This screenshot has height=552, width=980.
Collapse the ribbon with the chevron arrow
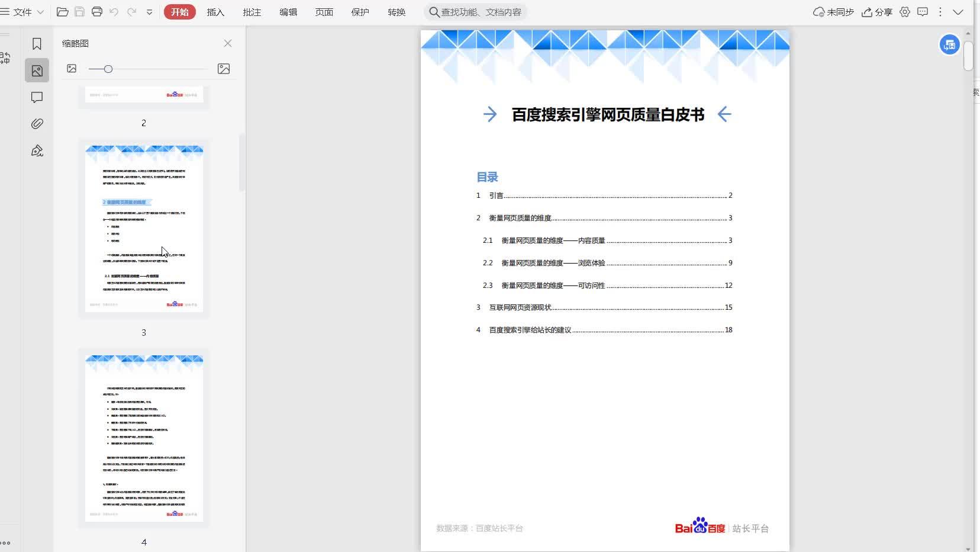click(958, 12)
